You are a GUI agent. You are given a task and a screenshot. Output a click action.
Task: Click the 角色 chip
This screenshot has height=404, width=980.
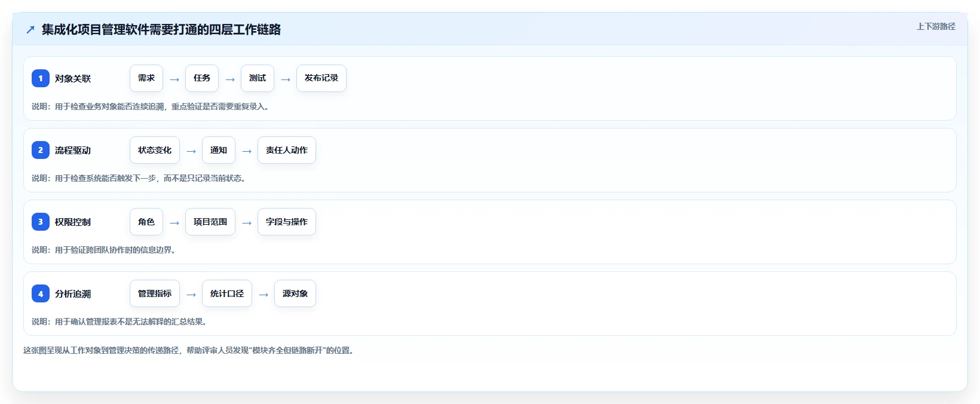click(146, 222)
